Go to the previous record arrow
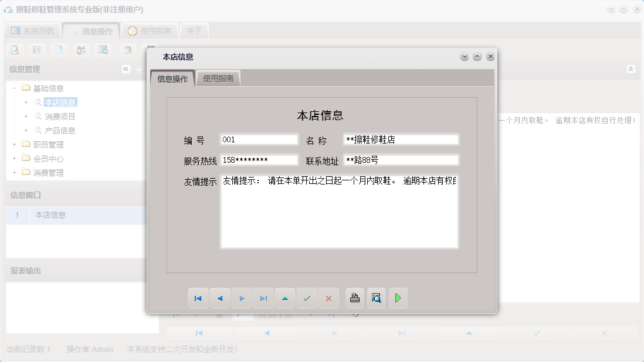 click(220, 298)
